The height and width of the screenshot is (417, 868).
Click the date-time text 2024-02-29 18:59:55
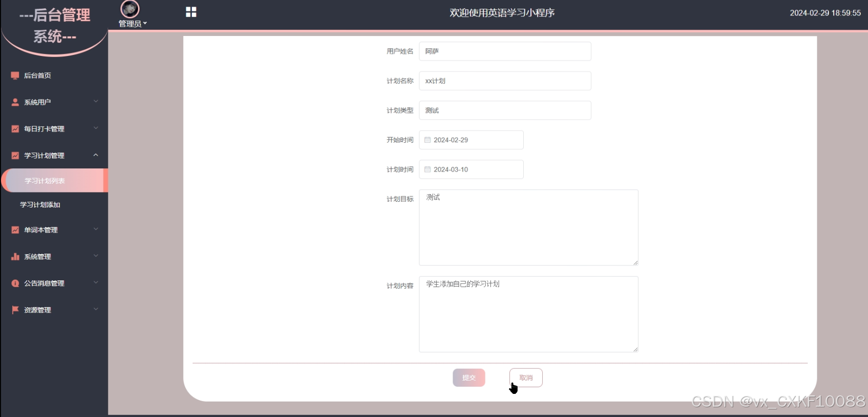click(825, 13)
